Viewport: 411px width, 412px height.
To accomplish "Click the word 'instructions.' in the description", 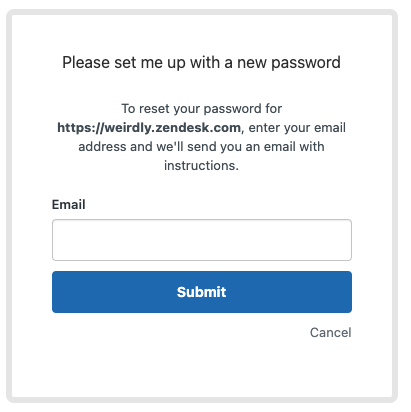I will [201, 165].
